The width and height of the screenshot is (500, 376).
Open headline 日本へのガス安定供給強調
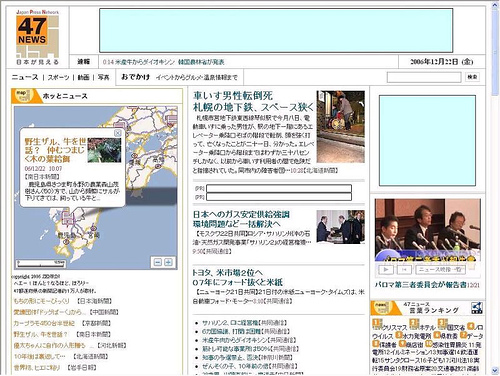[241, 214]
